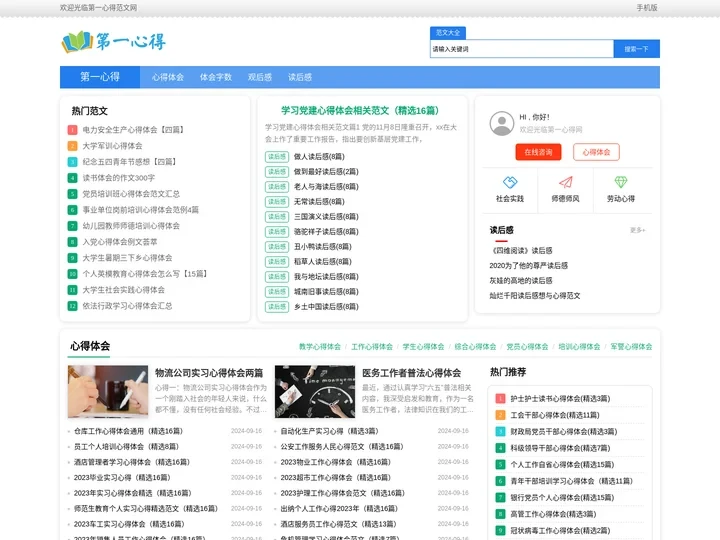Open 物流公司实习心得体会两篇 article title

coord(209,373)
